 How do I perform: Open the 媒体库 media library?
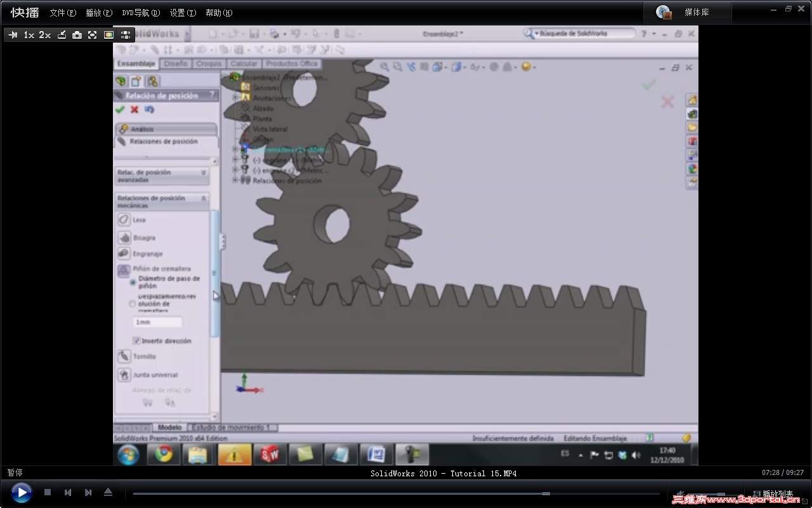pos(688,12)
